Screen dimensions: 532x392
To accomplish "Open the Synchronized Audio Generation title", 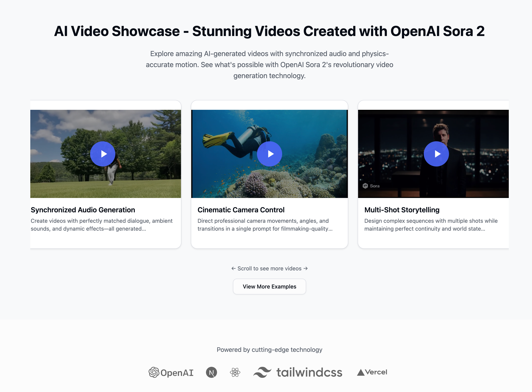I will click(x=83, y=210).
